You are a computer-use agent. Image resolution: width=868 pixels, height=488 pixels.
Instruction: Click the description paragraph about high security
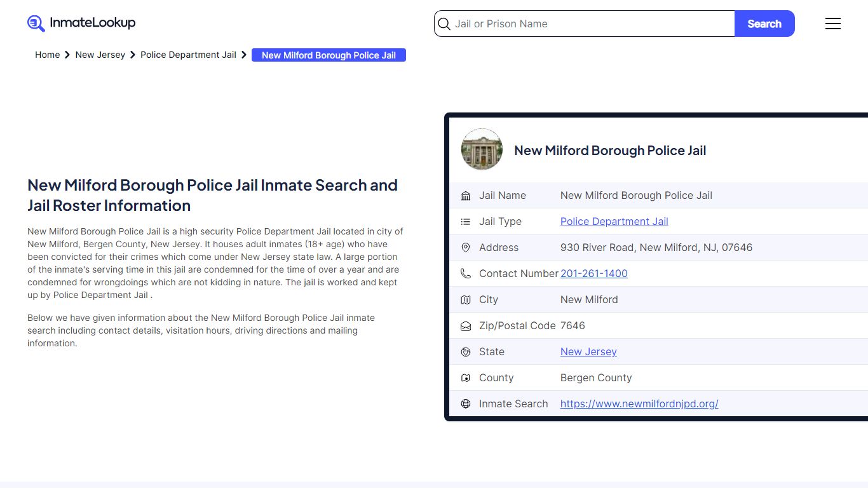[x=215, y=263]
